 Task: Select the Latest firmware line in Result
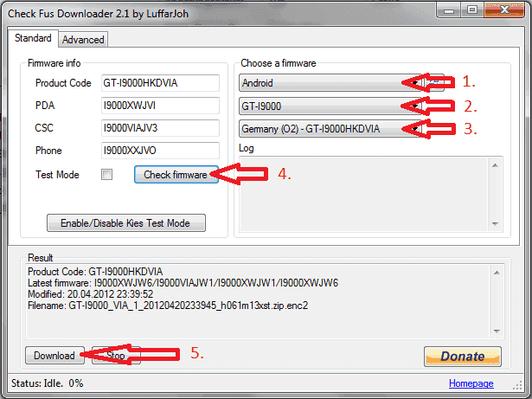tap(183, 283)
